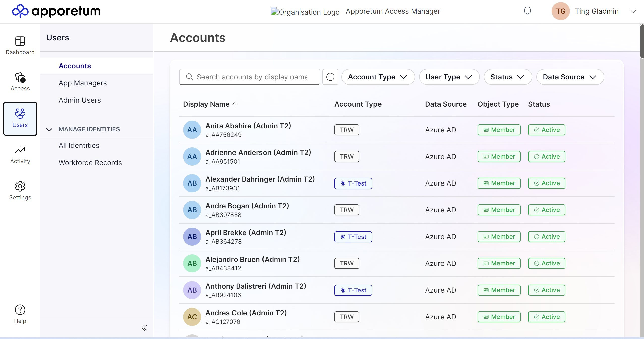This screenshot has width=644, height=339.
Task: Click the TG user avatar
Action: (561, 11)
